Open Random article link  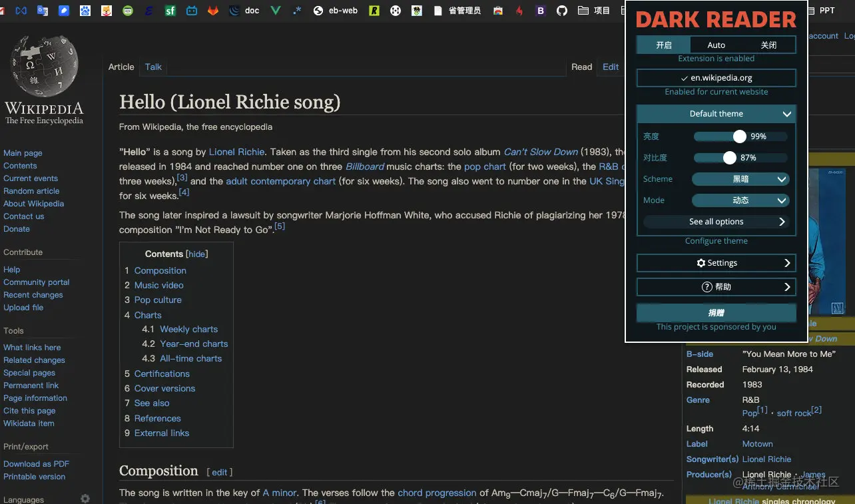coord(31,191)
